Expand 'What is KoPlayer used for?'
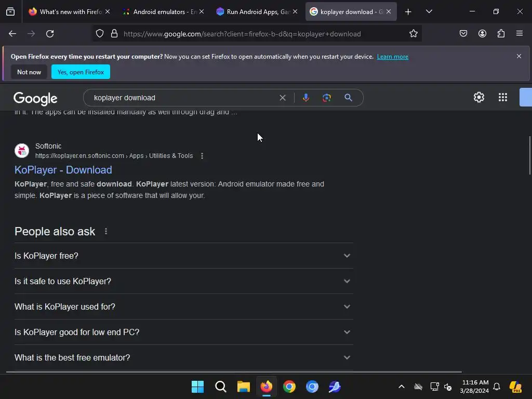532x399 pixels. (x=183, y=307)
